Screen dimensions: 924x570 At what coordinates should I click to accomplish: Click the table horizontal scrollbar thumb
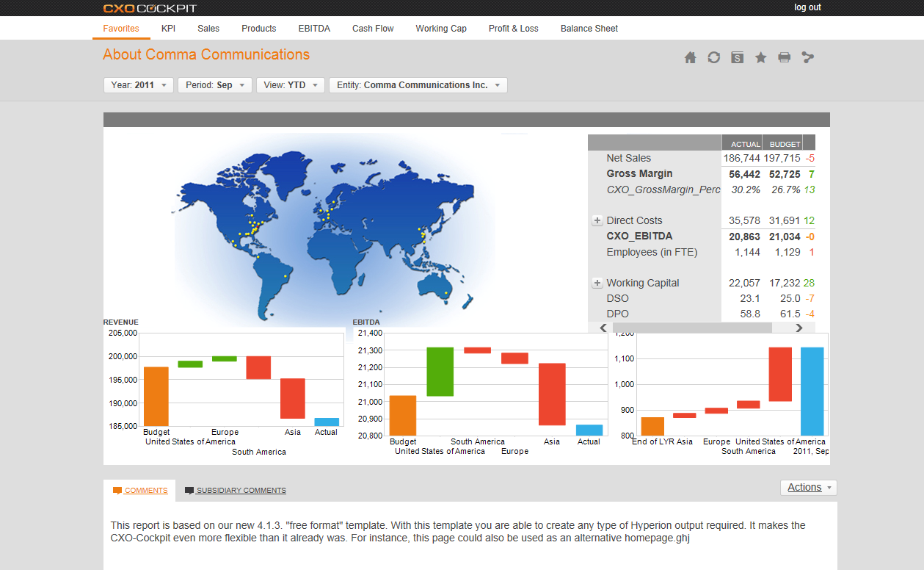[692, 328]
